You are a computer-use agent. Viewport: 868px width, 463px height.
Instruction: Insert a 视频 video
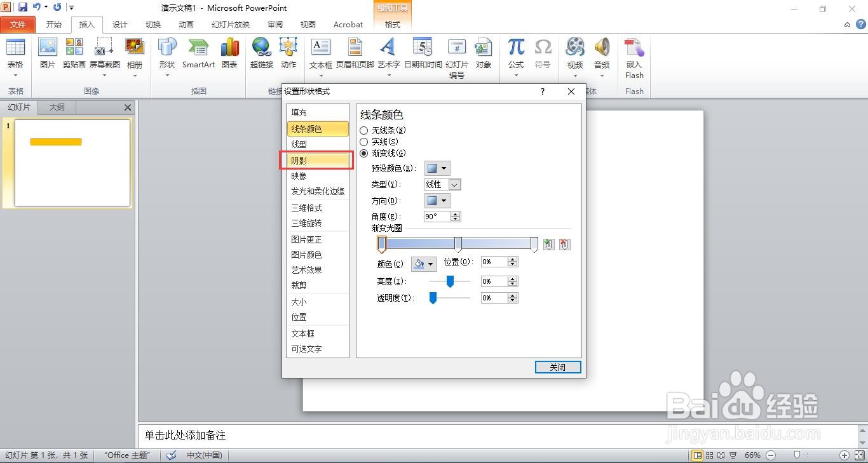coord(575,57)
